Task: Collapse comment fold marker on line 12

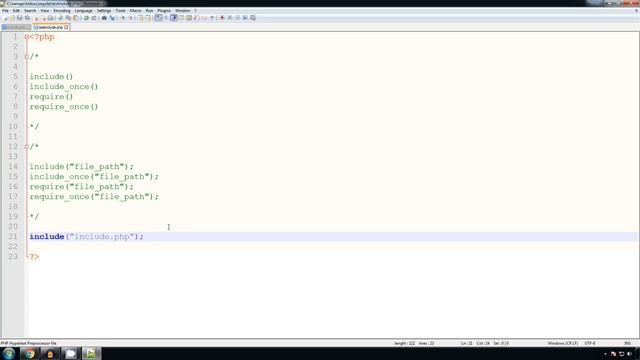Action: (27, 147)
